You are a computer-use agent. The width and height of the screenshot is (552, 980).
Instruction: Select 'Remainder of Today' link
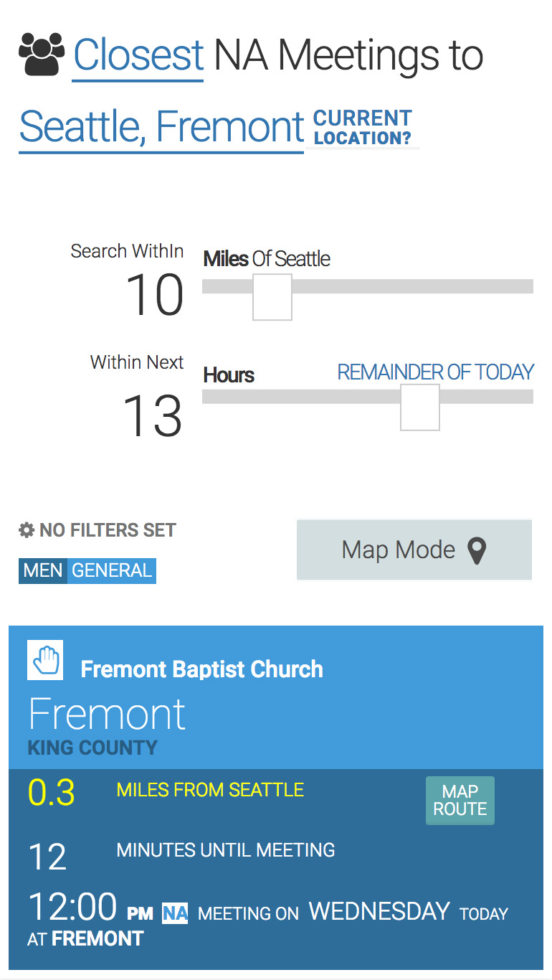[435, 372]
